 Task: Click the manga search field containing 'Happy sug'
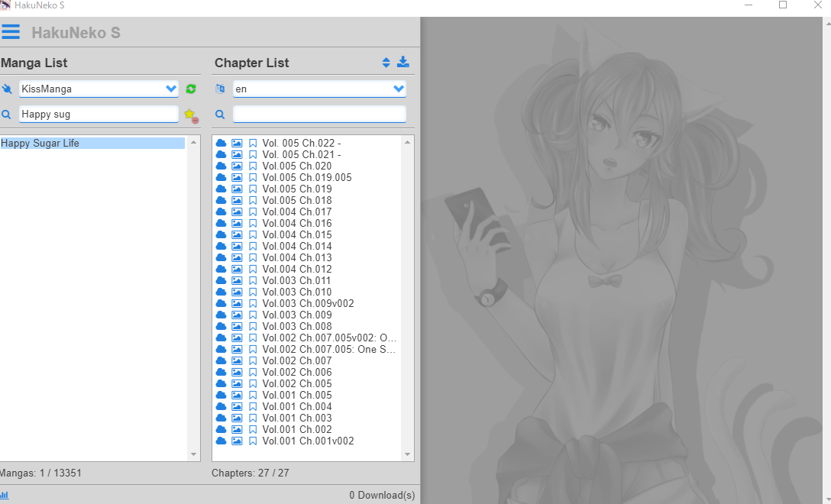99,114
